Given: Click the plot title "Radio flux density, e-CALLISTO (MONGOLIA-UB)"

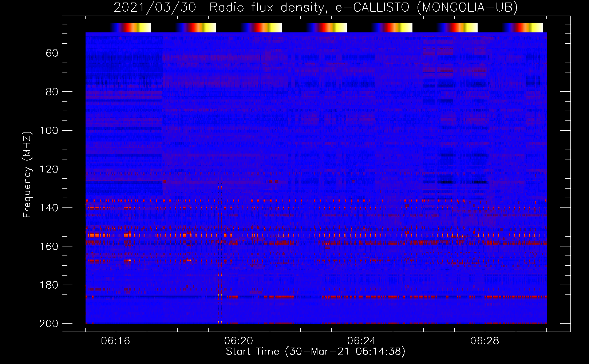Looking at the screenshot, I should click(363, 7).
